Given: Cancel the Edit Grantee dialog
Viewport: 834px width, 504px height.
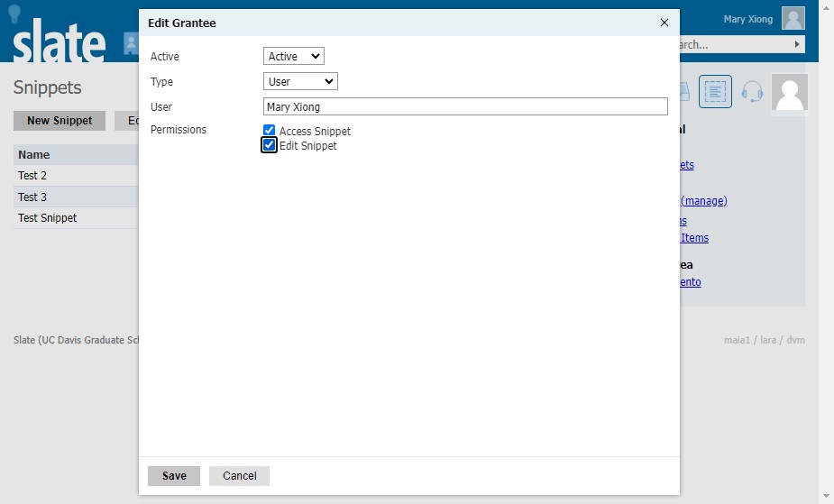Looking at the screenshot, I should click(239, 476).
